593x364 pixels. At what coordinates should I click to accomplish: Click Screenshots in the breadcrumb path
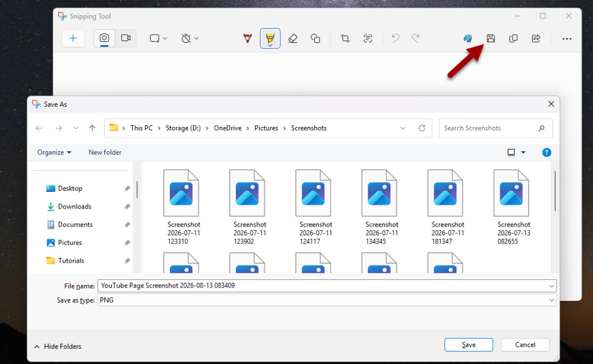coord(308,128)
